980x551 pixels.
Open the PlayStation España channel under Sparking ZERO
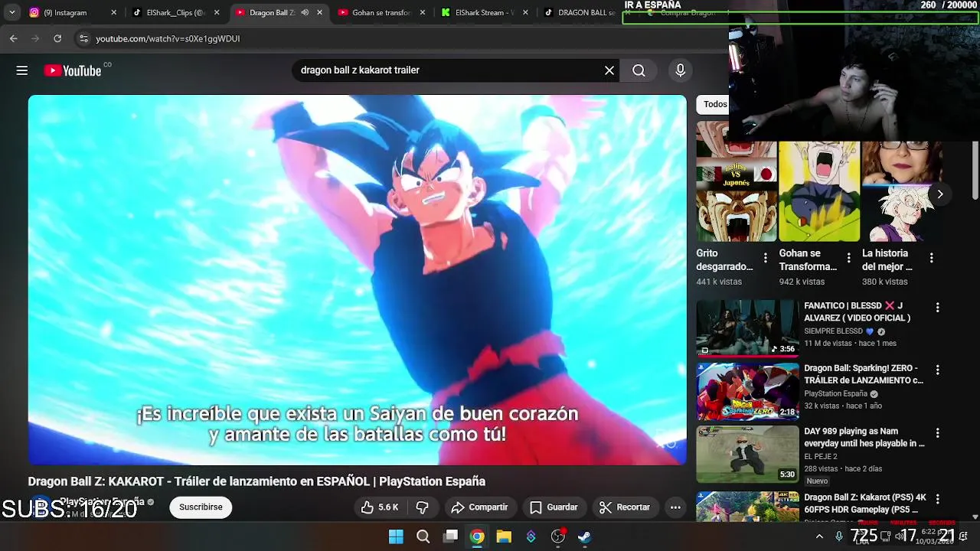835,394
